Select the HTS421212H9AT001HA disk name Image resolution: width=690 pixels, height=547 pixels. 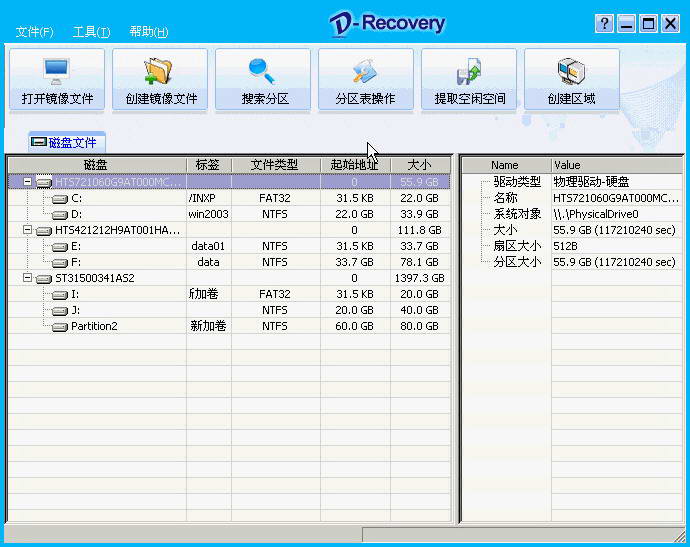[x=117, y=231]
